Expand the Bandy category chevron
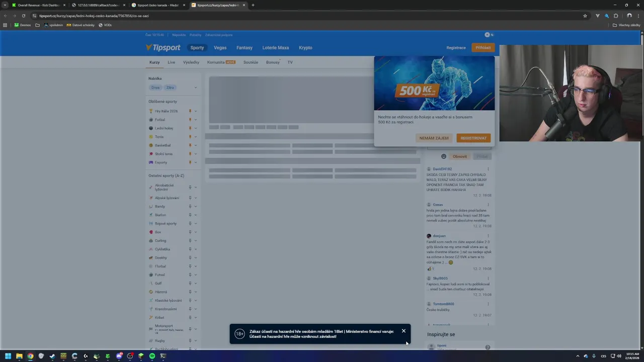Viewport: 644px width, 362px height. pos(196,207)
